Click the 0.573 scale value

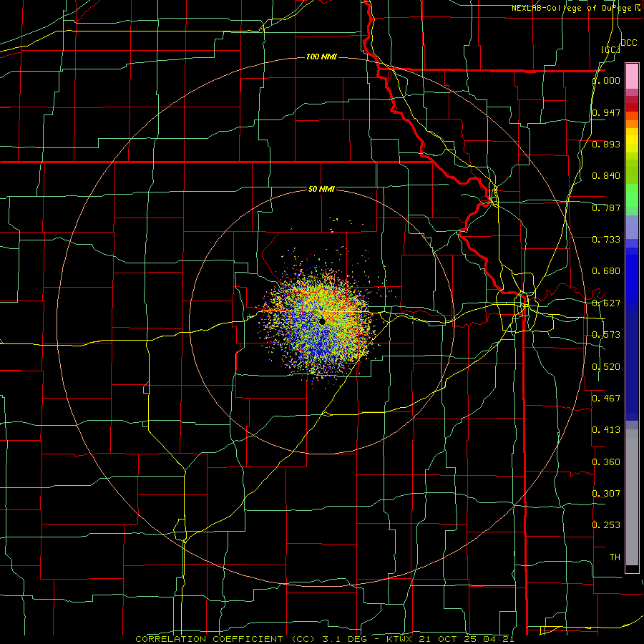point(606,335)
